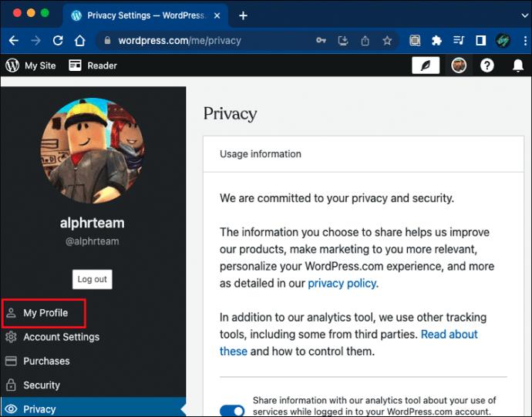Click the Log out button
Image resolution: width=532 pixels, height=417 pixels.
pos(92,279)
